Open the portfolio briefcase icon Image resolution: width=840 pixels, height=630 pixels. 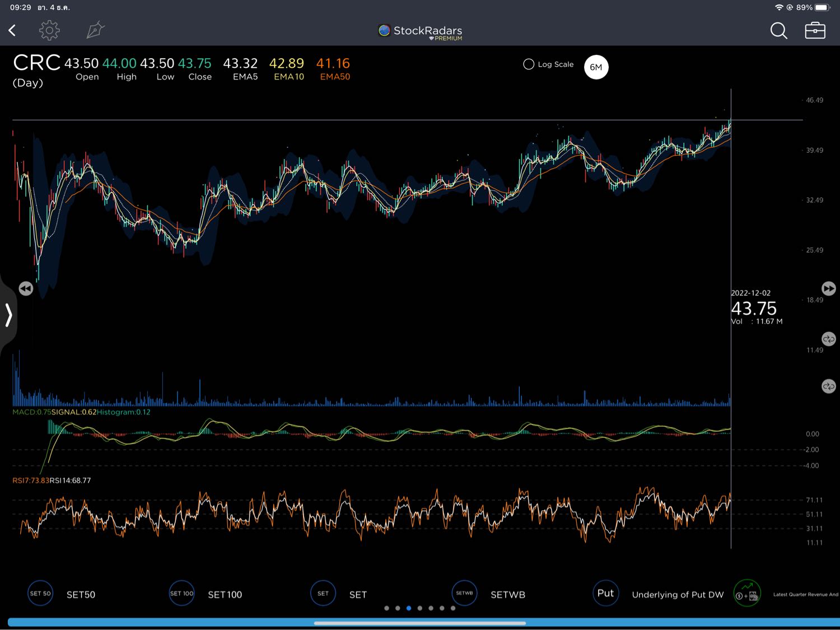pyautogui.click(x=815, y=31)
